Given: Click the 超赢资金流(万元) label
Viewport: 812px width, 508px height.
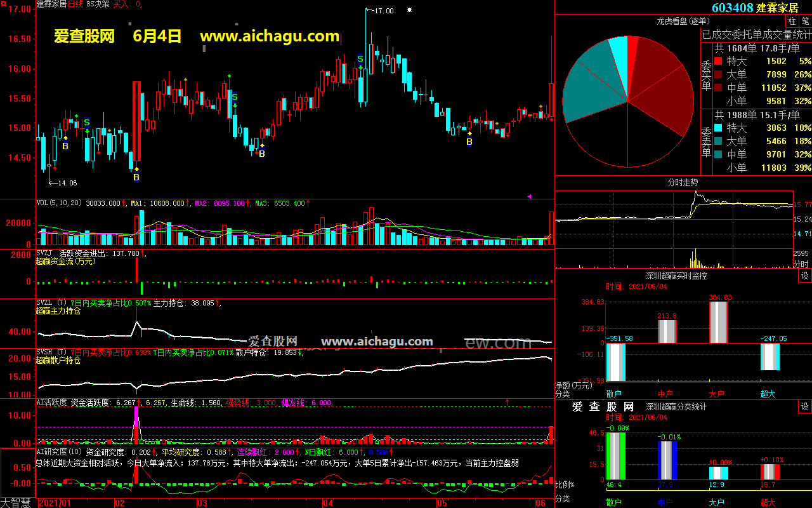Looking at the screenshot, I should (x=65, y=262).
